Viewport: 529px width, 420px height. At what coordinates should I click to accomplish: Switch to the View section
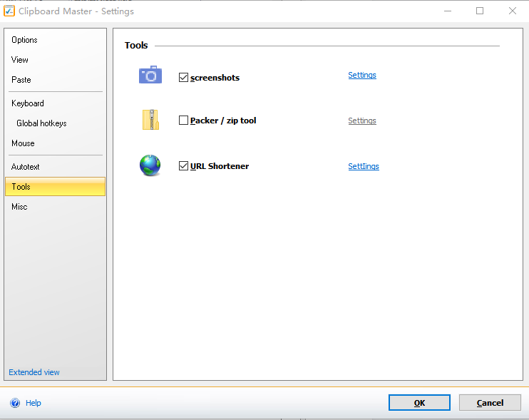click(20, 60)
